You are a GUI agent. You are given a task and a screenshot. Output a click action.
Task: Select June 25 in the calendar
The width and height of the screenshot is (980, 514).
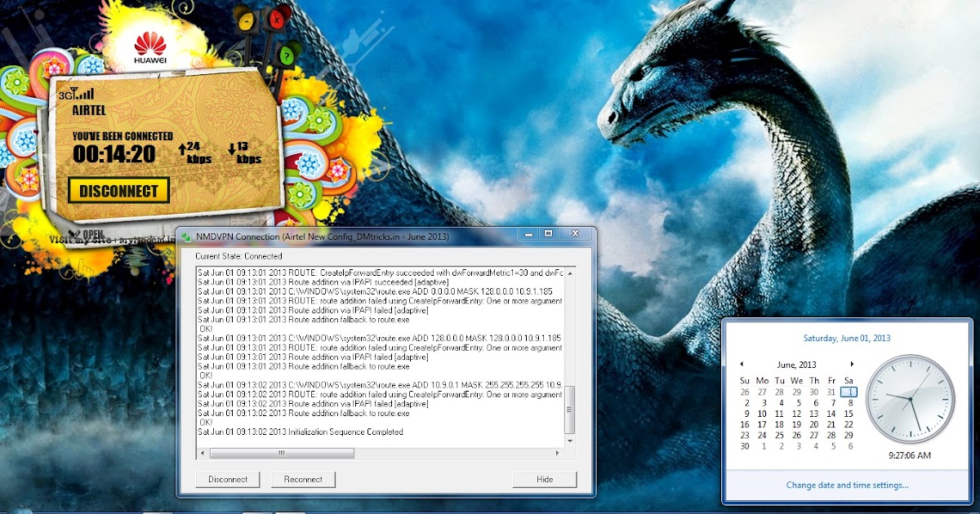click(779, 436)
